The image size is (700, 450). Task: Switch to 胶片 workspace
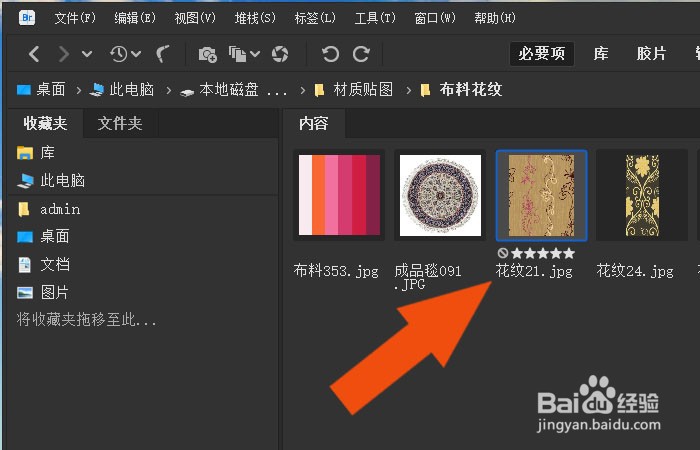coord(651,54)
